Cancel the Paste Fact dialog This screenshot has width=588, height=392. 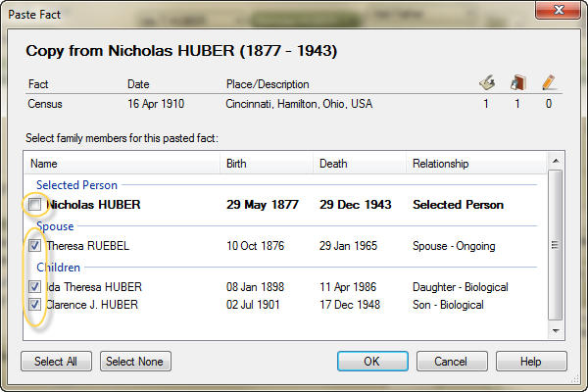click(452, 362)
